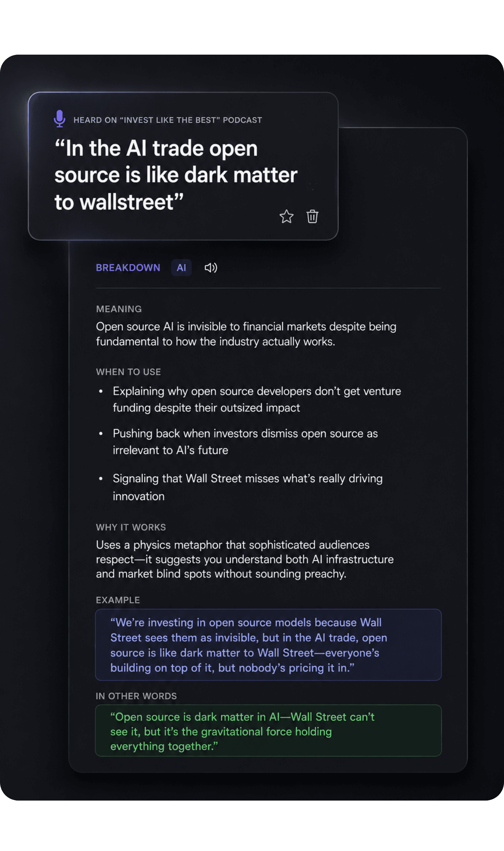The width and height of the screenshot is (504, 851).
Task: Play breakdown audio with speaker icon
Action: coord(211,268)
